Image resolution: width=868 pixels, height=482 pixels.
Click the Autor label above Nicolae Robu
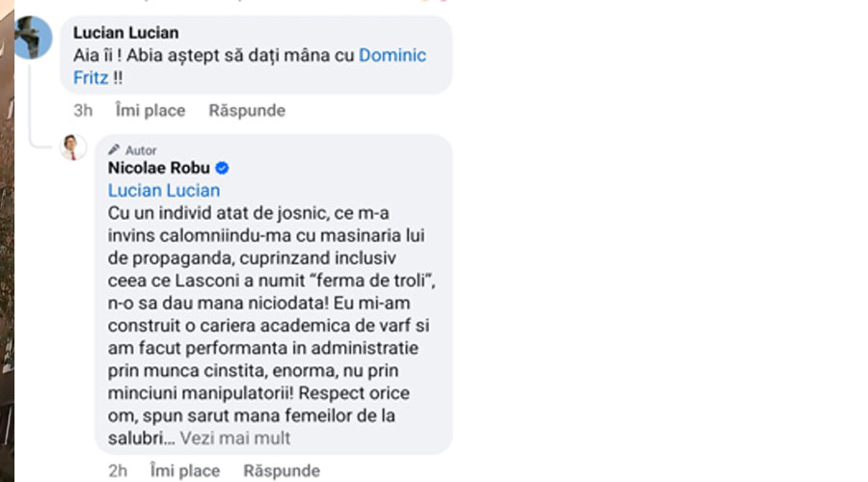click(141, 150)
